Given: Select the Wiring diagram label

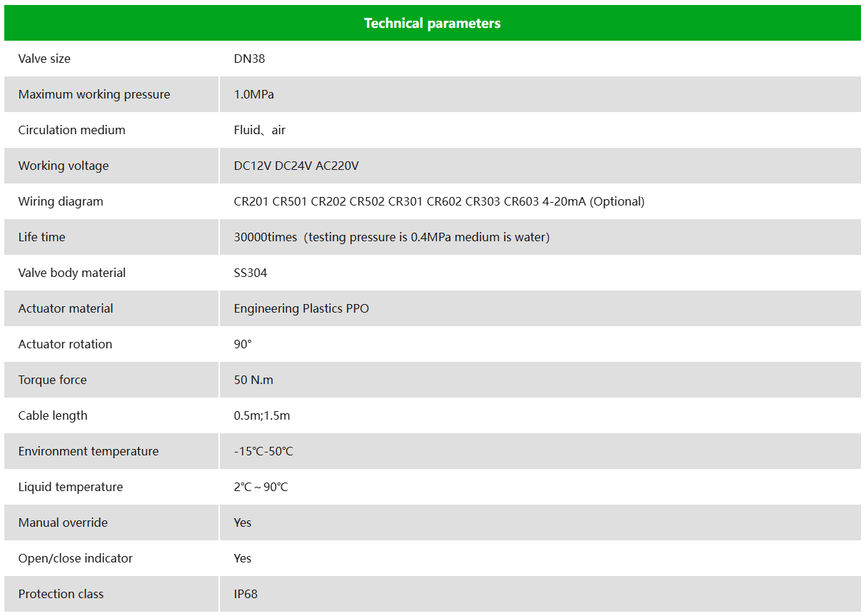Looking at the screenshot, I should tap(61, 201).
